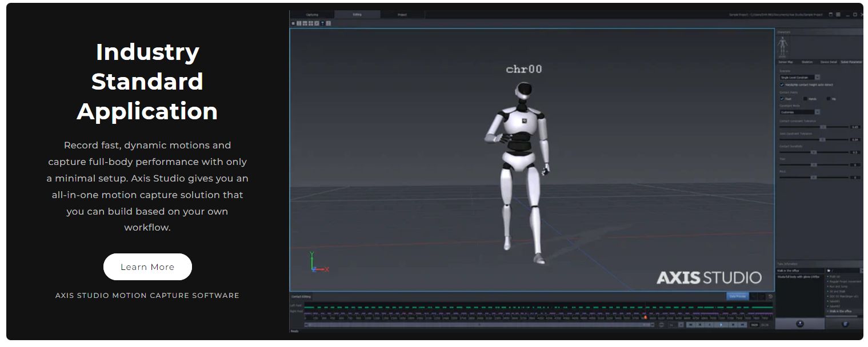Click the Contact Constraint Tolerance value field
This screenshot has height=347, width=868.
coord(855,127)
